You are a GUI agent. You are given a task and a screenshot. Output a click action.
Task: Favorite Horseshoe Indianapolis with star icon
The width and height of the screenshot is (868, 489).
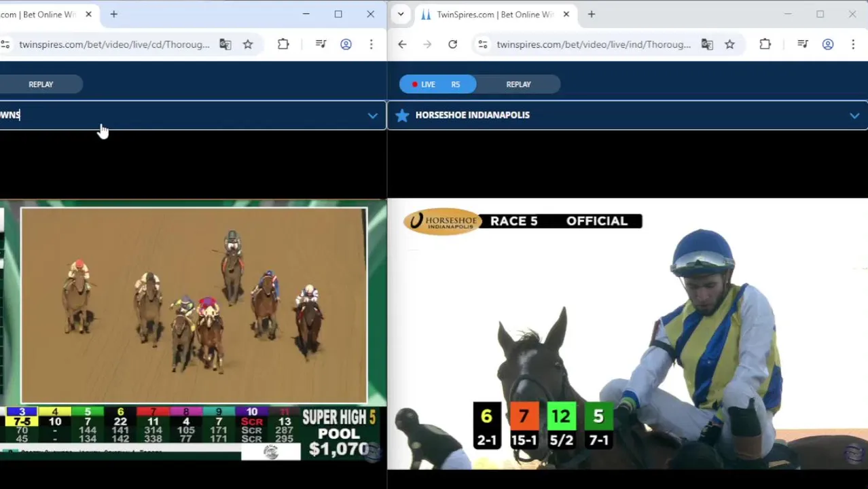tap(402, 115)
